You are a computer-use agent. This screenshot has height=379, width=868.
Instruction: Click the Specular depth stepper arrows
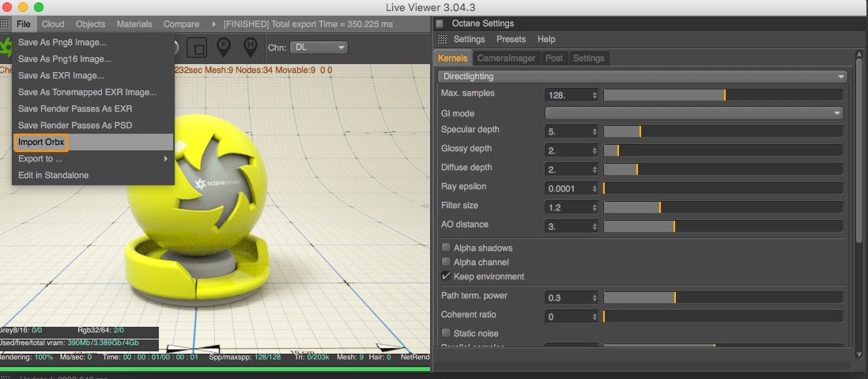[594, 131]
